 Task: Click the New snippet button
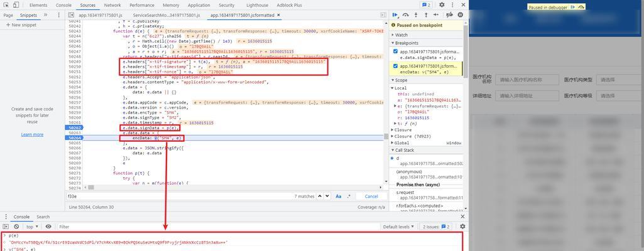(21, 25)
